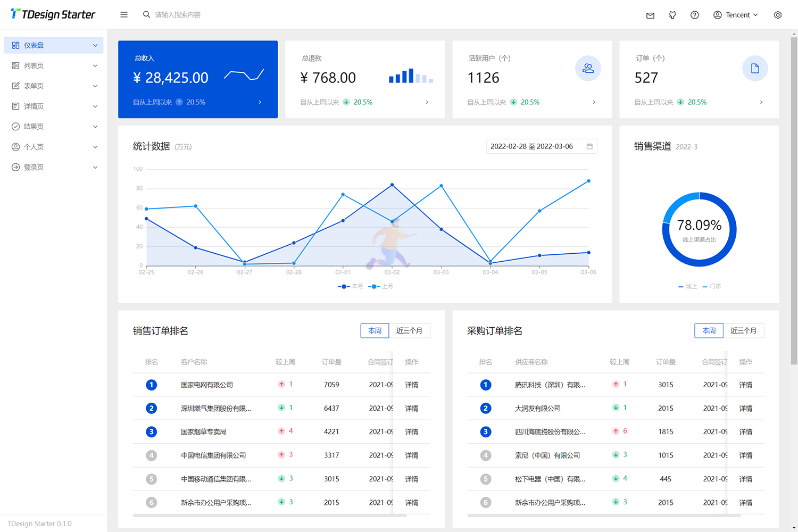Open 详情 for 国家电网有限公司 row
Image resolution: width=798 pixels, height=532 pixels.
point(411,385)
